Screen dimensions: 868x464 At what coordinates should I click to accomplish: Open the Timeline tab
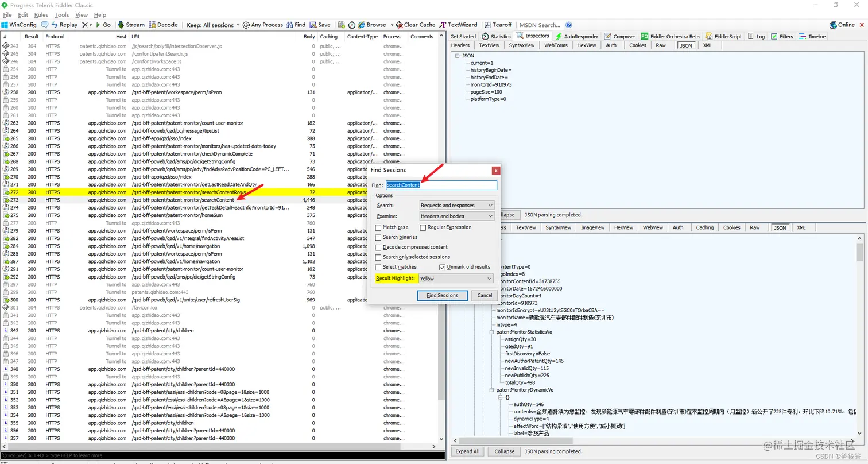[812, 36]
